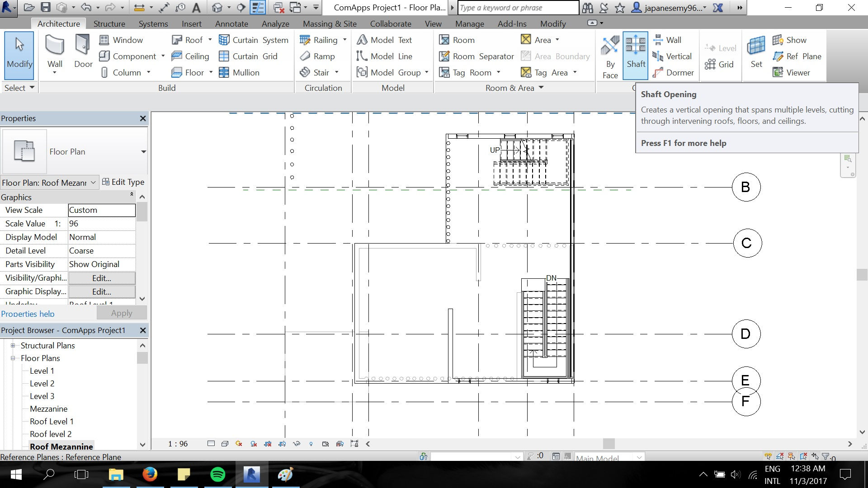Viewport: 868px width, 488px height.
Task: Choose the Door tool
Action: [83, 52]
